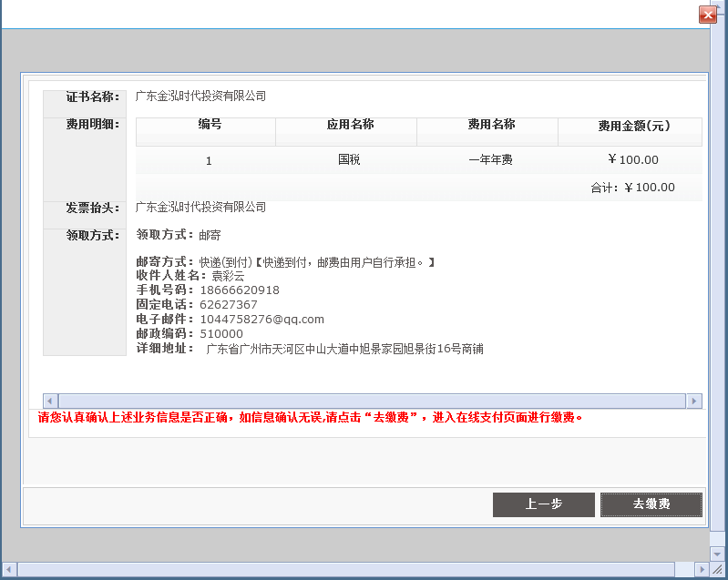Click the 证书名称 company name value

coord(200,96)
